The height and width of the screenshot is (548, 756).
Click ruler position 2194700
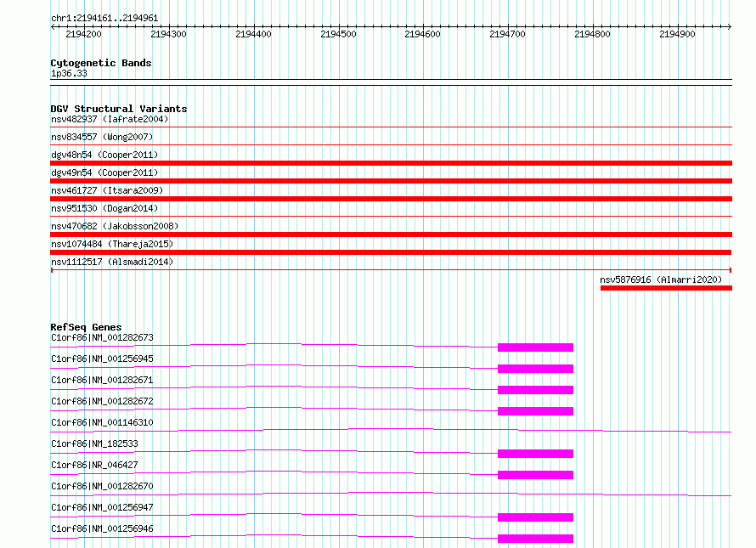pos(507,34)
